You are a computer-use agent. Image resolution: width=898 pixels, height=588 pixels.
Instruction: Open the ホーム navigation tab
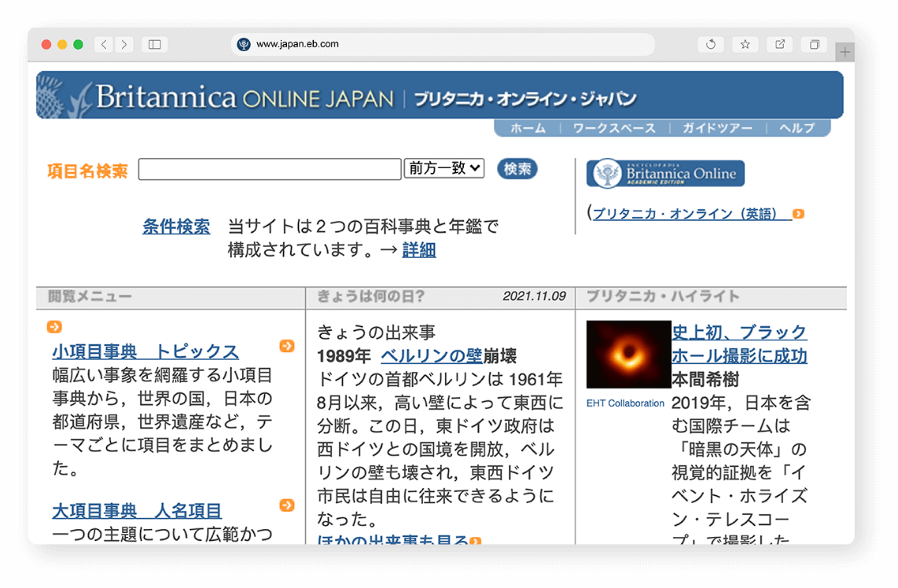click(x=528, y=128)
